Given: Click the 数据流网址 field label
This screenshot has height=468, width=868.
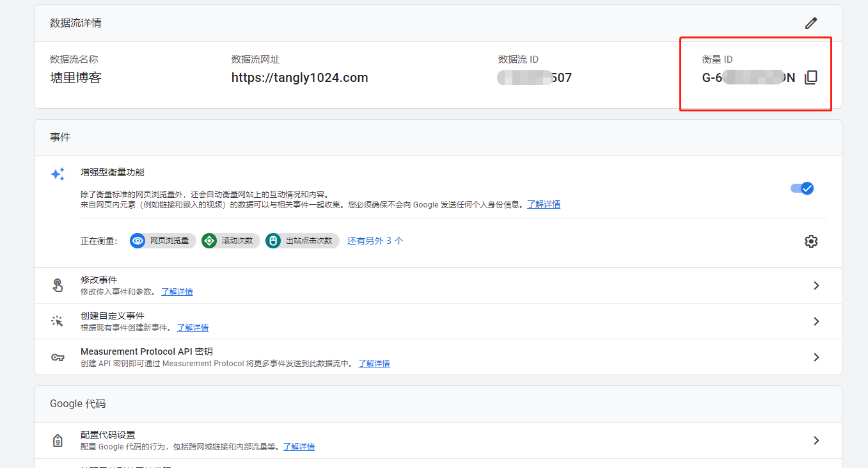Looking at the screenshot, I should (x=256, y=60).
